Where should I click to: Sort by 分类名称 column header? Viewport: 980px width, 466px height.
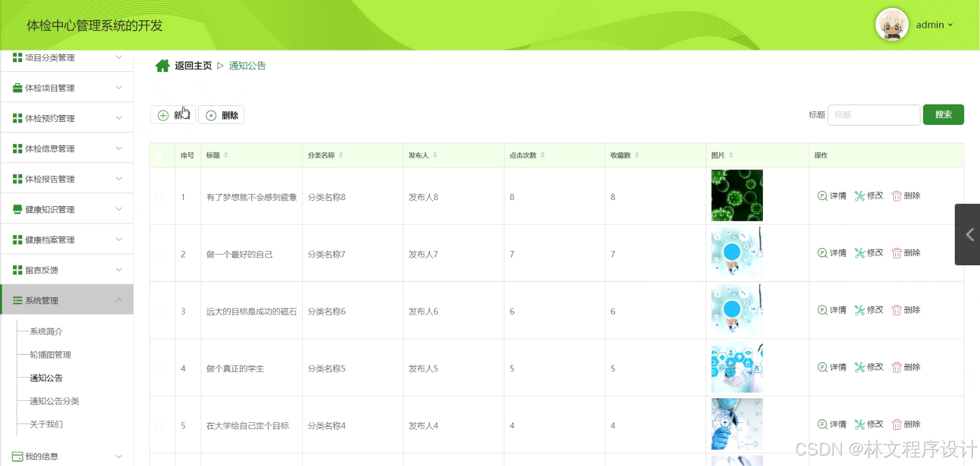coord(325,155)
